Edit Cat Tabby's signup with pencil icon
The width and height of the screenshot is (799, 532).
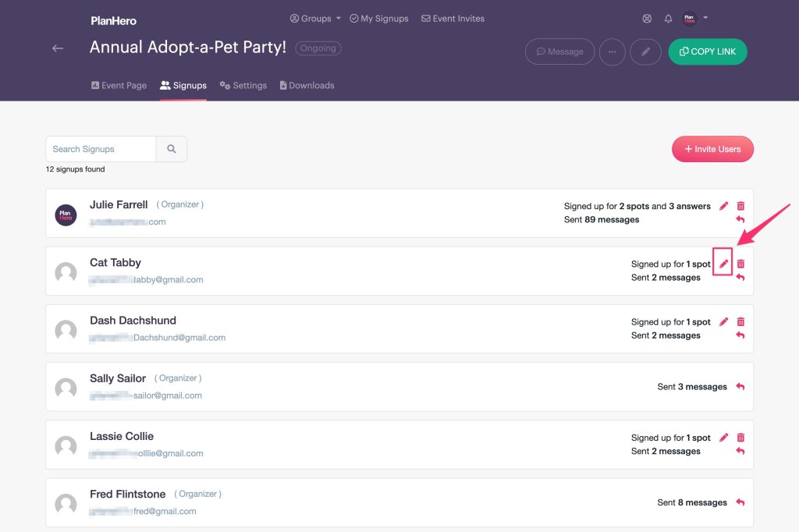tap(723, 264)
